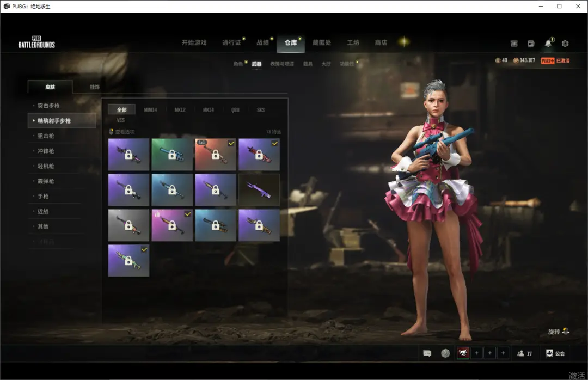This screenshot has height=380, width=588.
Task: Show all skins with the 全部 filter
Action: (x=122, y=109)
